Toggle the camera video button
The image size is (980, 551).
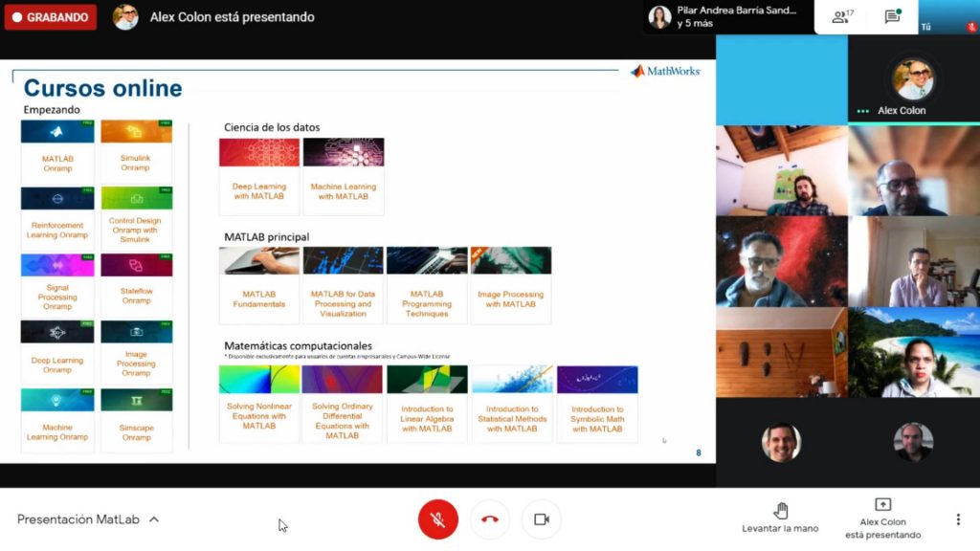pos(541,519)
